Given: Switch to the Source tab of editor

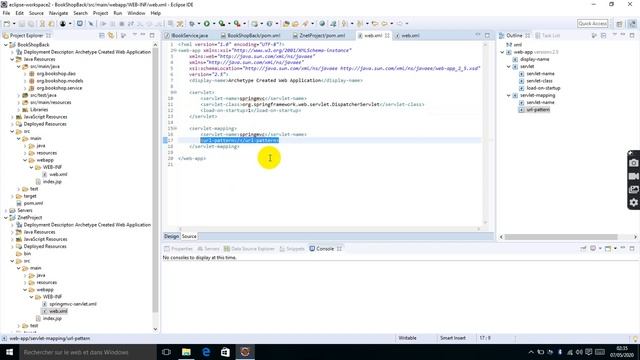Looking at the screenshot, I should click(189, 236).
